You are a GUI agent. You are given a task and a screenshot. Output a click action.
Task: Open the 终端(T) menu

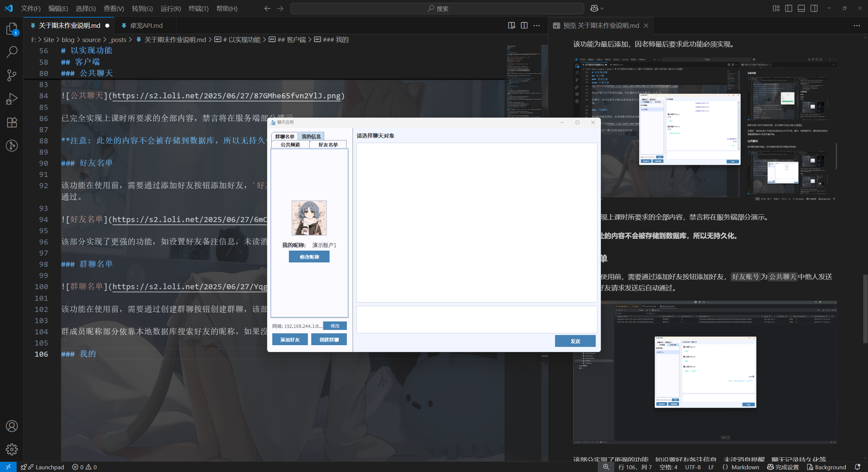pos(198,8)
